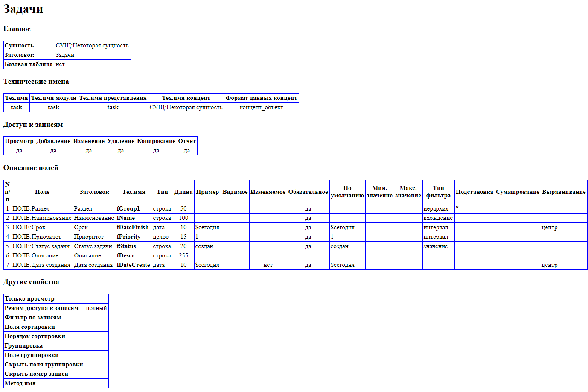
Task: Select the "fStatus" technical name cell
Action: 134,246
